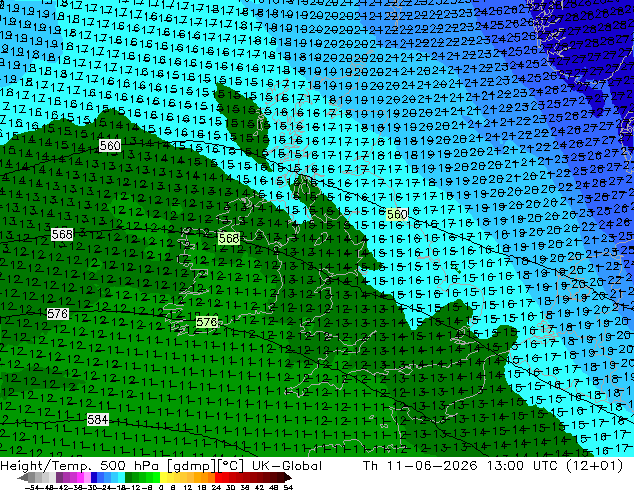
Task: Pick the magenta swatch in the colour scale
Action: tap(80, 477)
